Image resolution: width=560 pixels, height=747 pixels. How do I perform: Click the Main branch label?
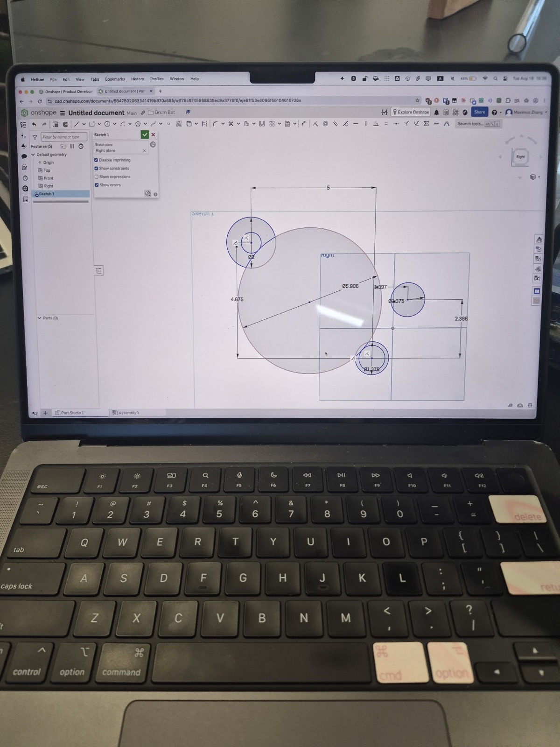(x=132, y=113)
